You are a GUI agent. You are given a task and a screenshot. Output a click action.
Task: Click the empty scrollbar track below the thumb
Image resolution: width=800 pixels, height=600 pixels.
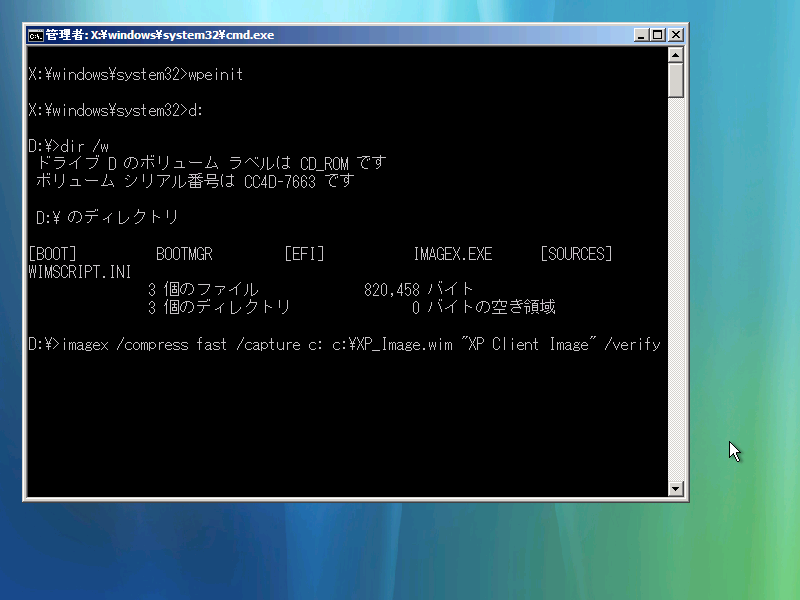pyautogui.click(x=676, y=300)
